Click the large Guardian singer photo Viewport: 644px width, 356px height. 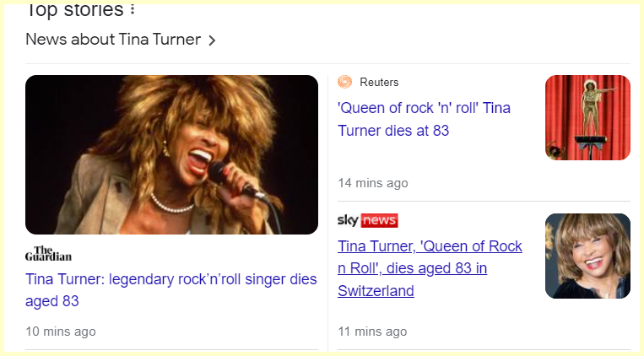pyautogui.click(x=171, y=154)
